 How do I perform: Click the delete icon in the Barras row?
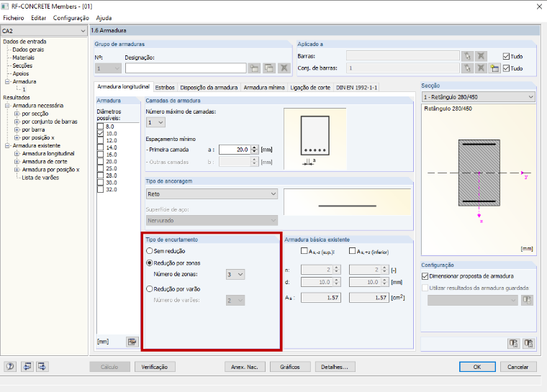point(481,56)
